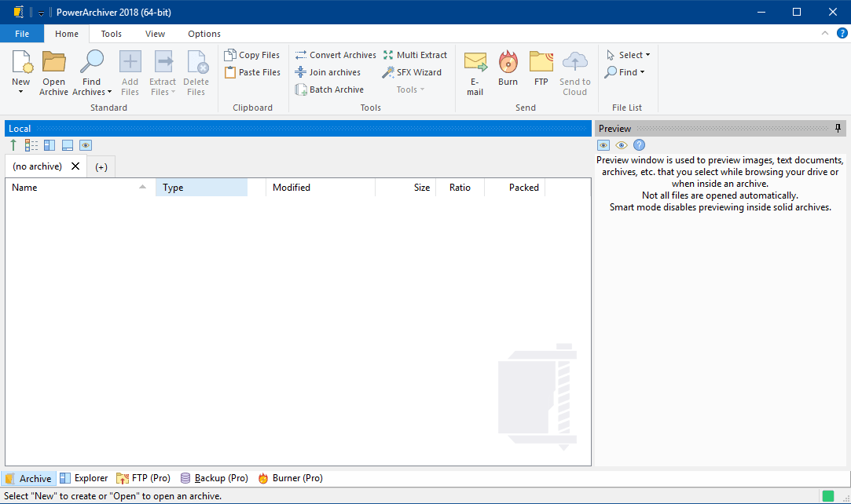Expand the New archive dropdown arrow
This screenshot has height=504, width=851.
click(21, 92)
